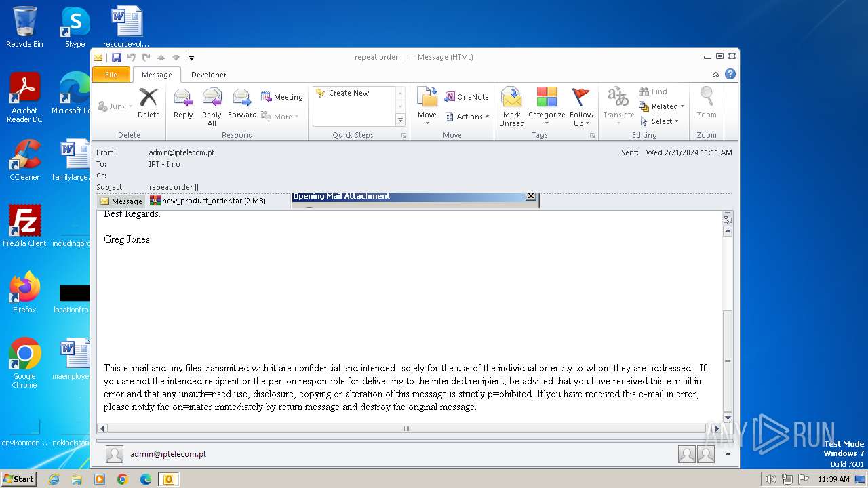Click the Find icon in Editing group
This screenshot has width=868, height=488.
[x=654, y=91]
